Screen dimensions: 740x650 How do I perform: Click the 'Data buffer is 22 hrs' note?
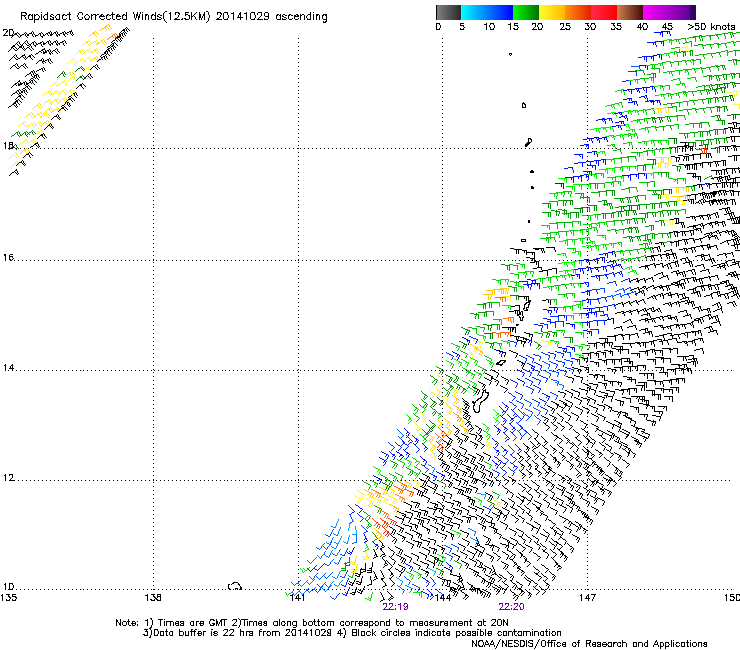click(x=352, y=633)
